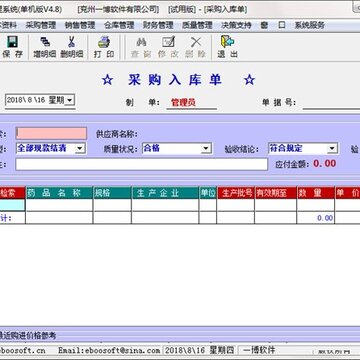360x360 pixels.
Task: Expand the 全部现款结清 payment dropdown
Action: 80,149
